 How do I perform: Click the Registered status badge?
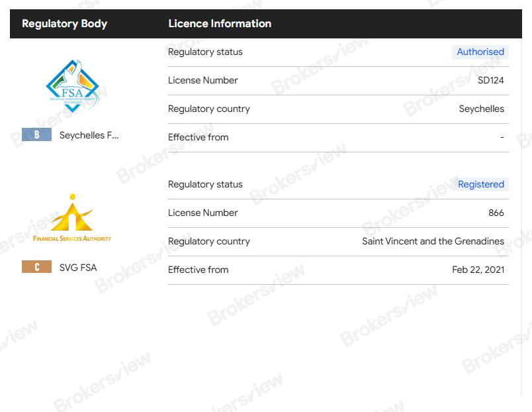tap(480, 184)
